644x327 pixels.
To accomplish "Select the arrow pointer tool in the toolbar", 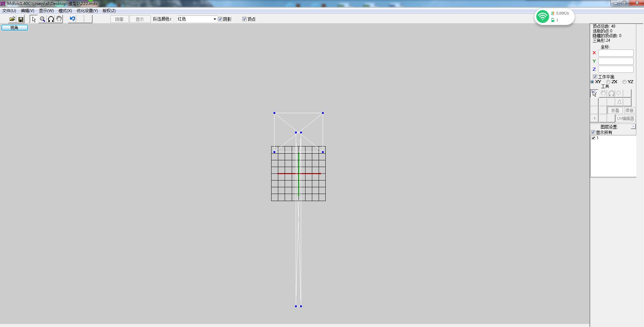I will coord(34,19).
